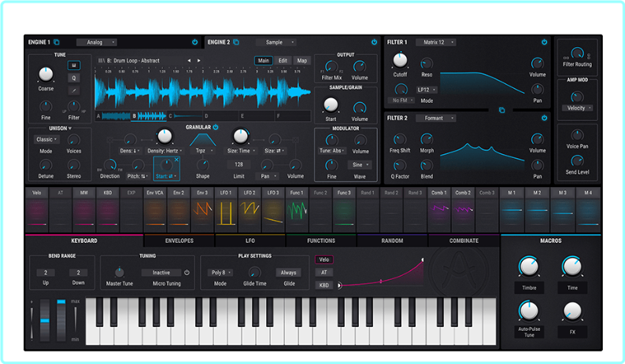This screenshot has height=364, width=625.
Task: Open the Engine 1 Analog type dropdown
Action: tap(96, 42)
